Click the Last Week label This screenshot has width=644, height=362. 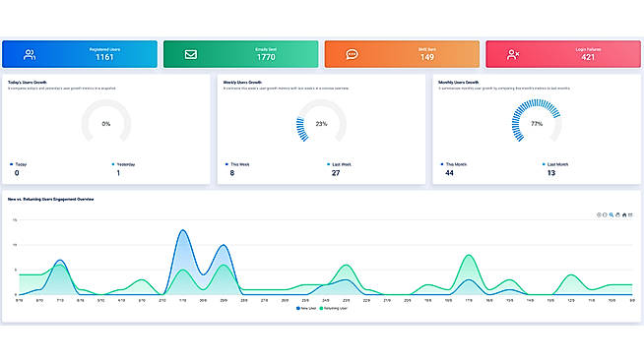(342, 164)
